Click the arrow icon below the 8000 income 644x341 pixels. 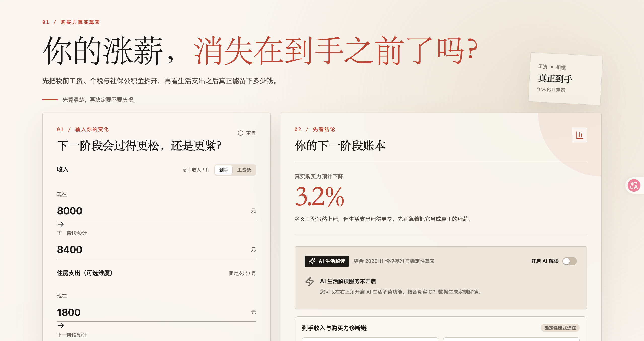[x=61, y=224]
